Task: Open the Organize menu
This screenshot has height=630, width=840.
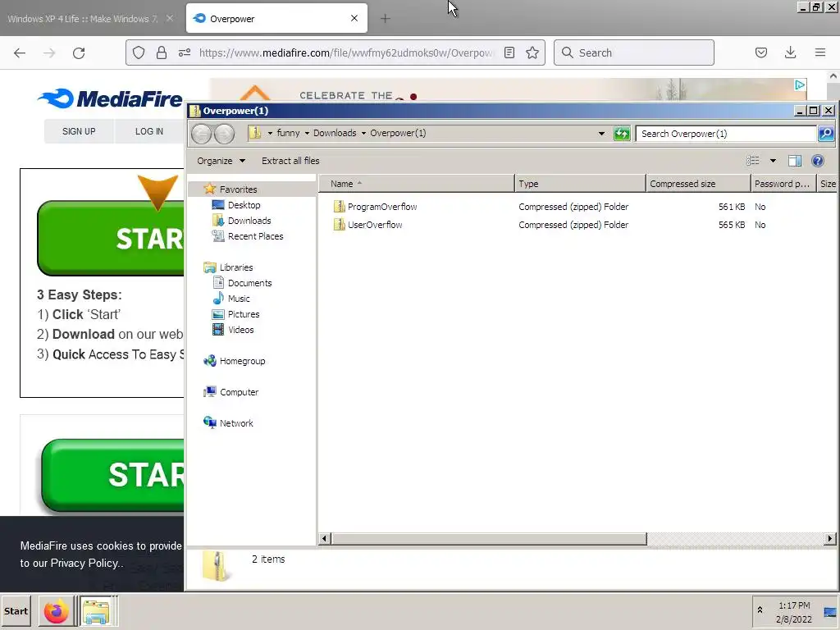Action: coord(221,161)
